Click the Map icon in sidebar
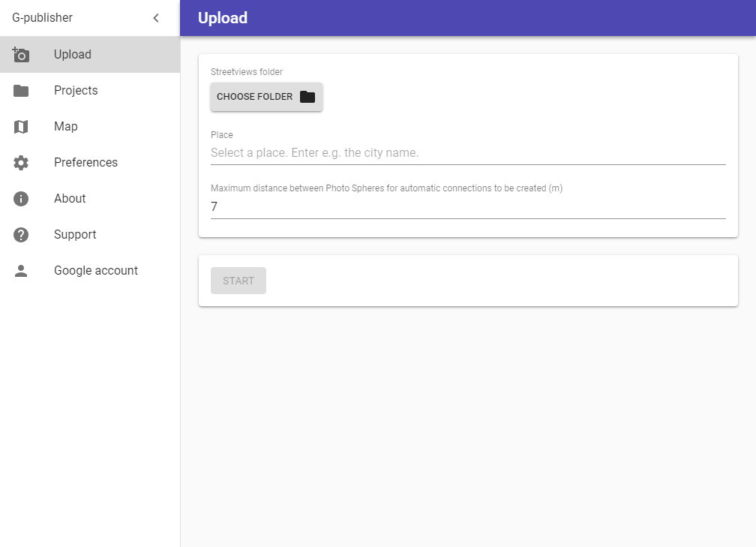This screenshot has height=547, width=756. coord(21,127)
